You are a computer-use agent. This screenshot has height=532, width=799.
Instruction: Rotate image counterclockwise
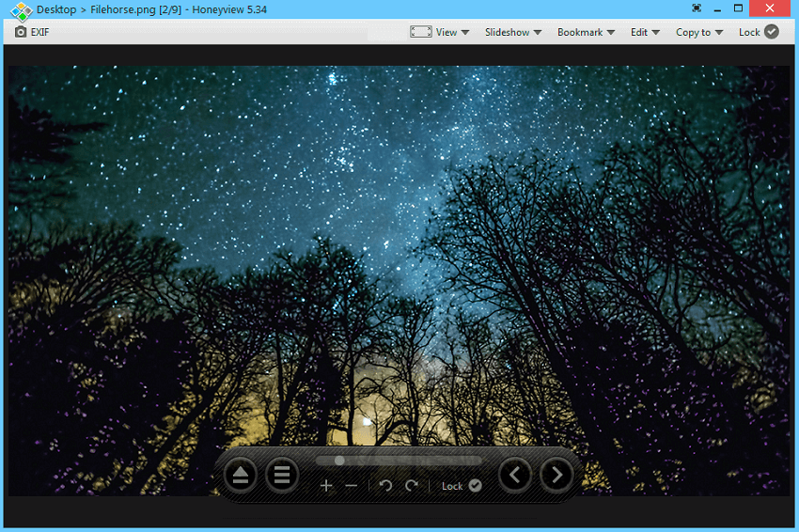pos(385,486)
